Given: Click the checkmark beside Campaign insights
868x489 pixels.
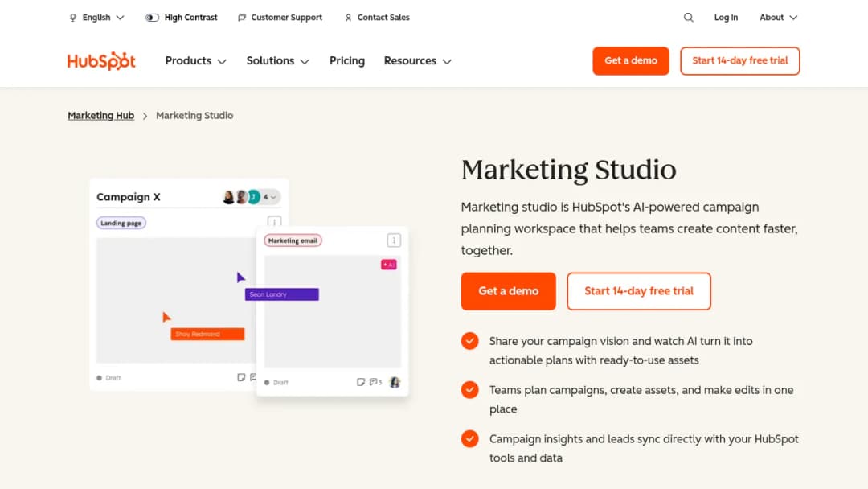Looking at the screenshot, I should pyautogui.click(x=469, y=438).
